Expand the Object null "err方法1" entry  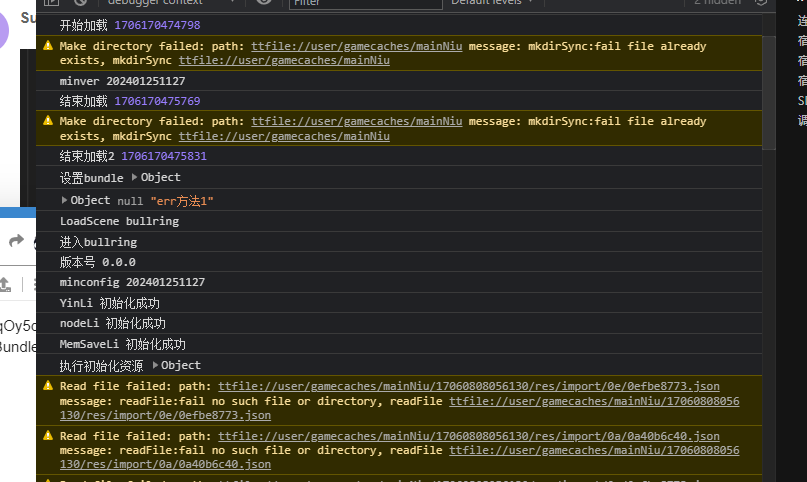point(65,200)
